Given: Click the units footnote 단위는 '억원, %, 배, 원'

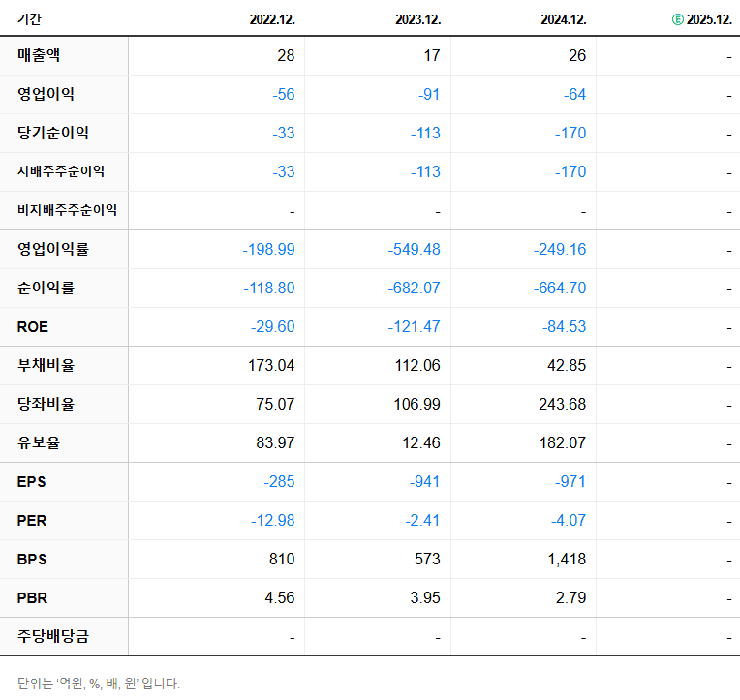Looking at the screenshot, I should point(99,683).
